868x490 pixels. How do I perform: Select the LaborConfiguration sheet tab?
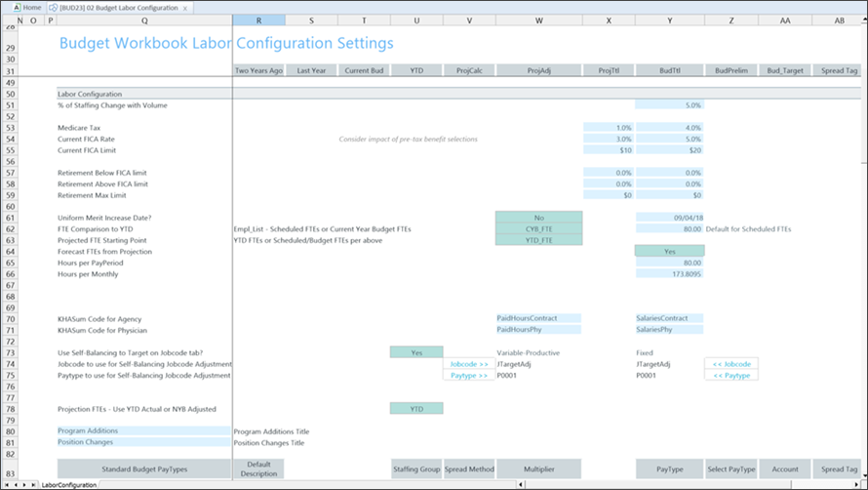[68, 484]
